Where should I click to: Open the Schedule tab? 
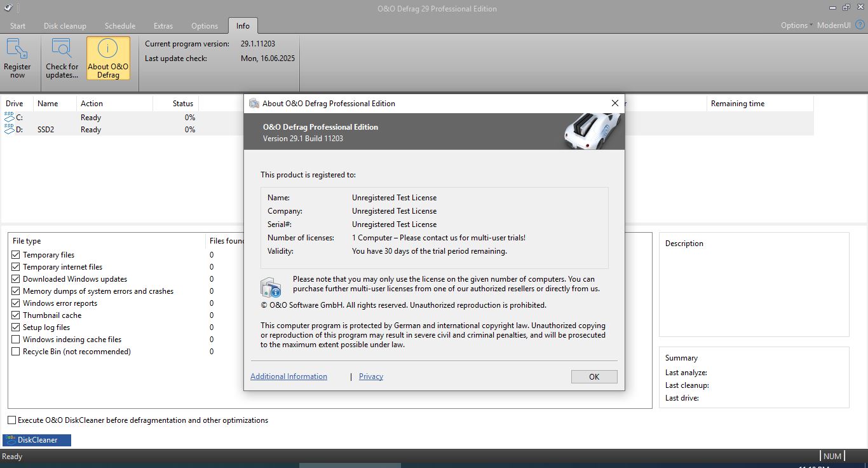point(120,25)
